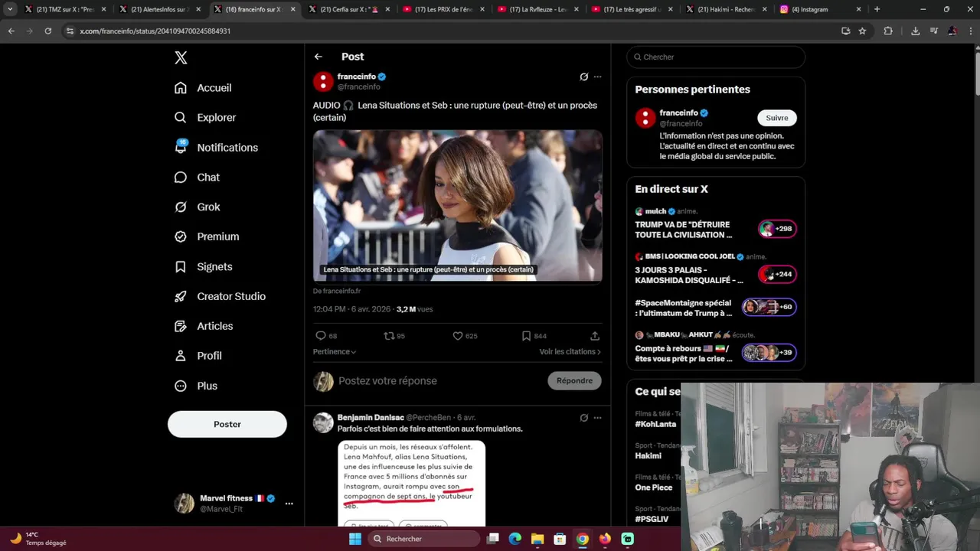980x551 pixels.
Task: Click Grok icon on Benjamin Danlsac reply
Action: (583, 418)
